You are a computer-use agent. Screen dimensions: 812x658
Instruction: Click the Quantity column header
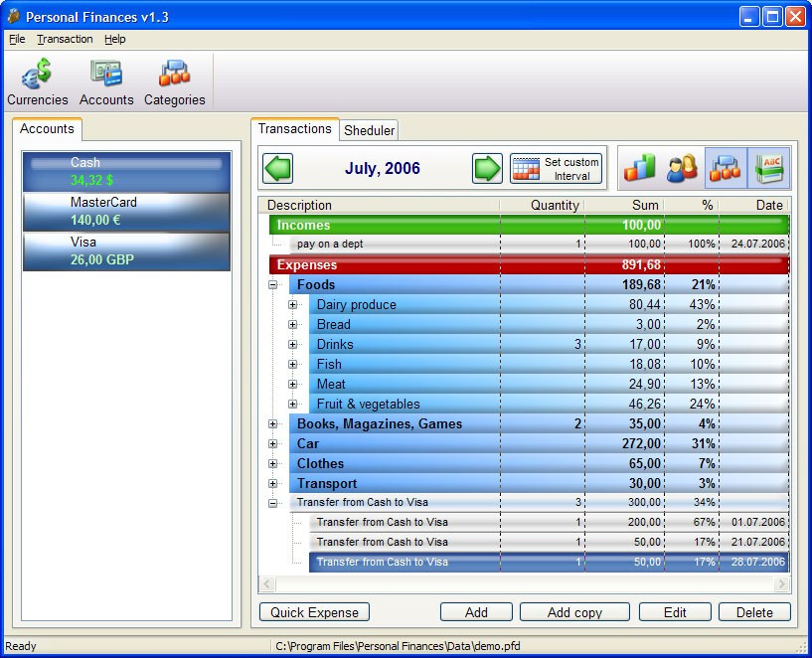click(543, 206)
